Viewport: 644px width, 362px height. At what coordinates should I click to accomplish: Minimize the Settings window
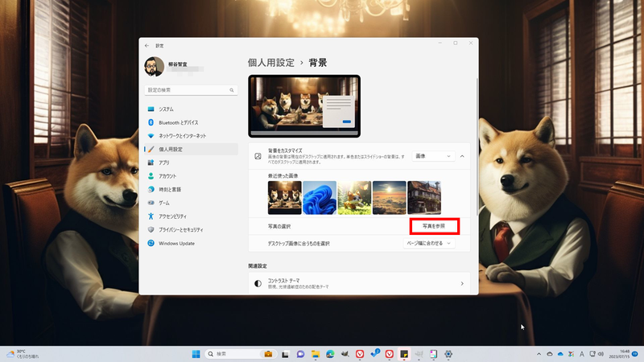coord(440,43)
